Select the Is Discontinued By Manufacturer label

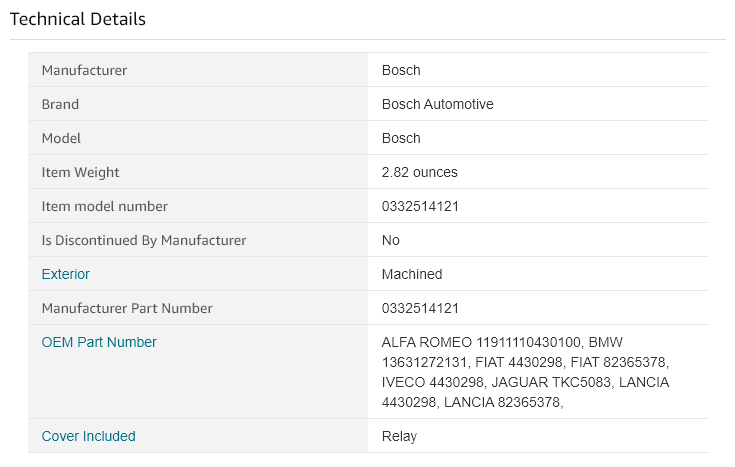tap(143, 240)
